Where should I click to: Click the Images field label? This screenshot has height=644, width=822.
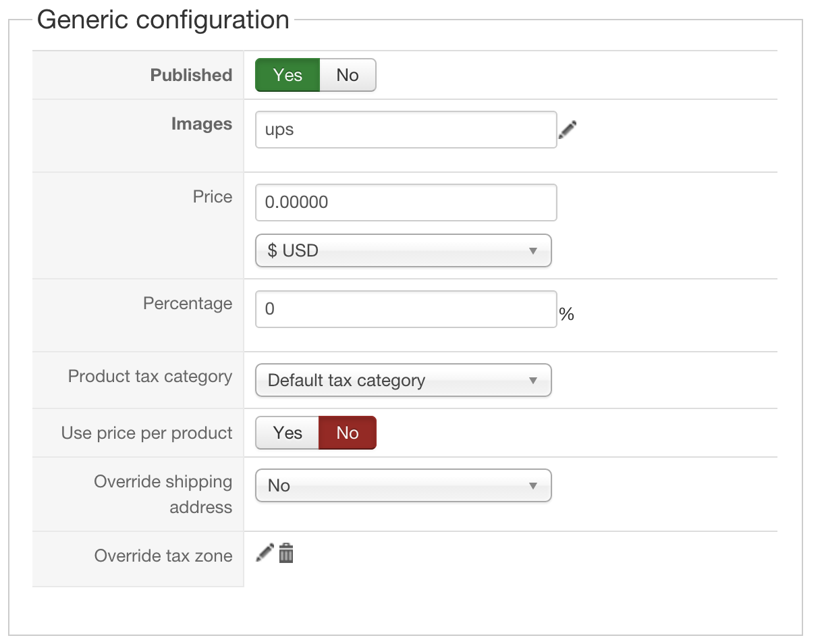click(201, 124)
